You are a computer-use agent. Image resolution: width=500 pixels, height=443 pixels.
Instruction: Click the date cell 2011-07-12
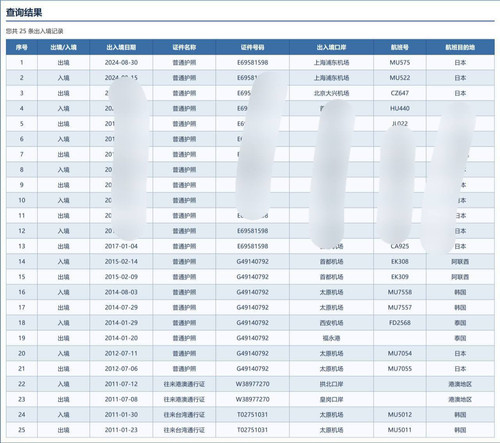tap(121, 384)
